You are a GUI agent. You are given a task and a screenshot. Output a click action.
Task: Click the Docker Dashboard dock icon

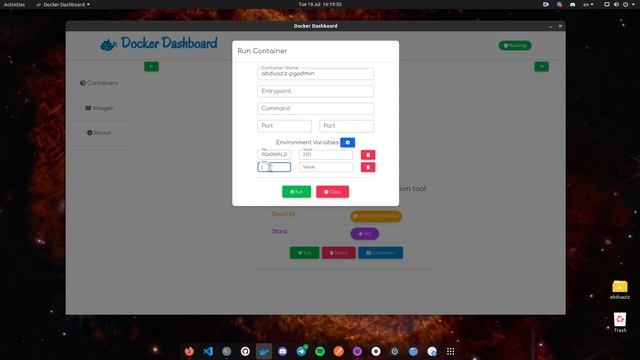pos(264,351)
